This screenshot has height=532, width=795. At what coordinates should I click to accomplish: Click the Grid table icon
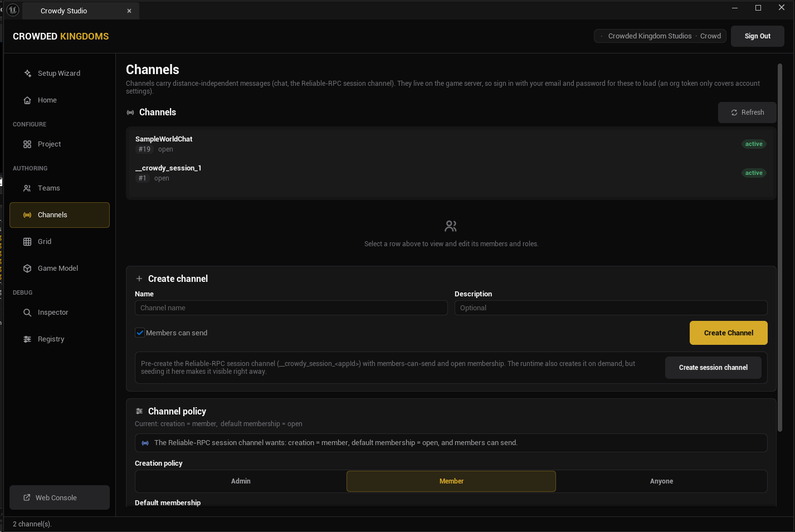coord(27,242)
